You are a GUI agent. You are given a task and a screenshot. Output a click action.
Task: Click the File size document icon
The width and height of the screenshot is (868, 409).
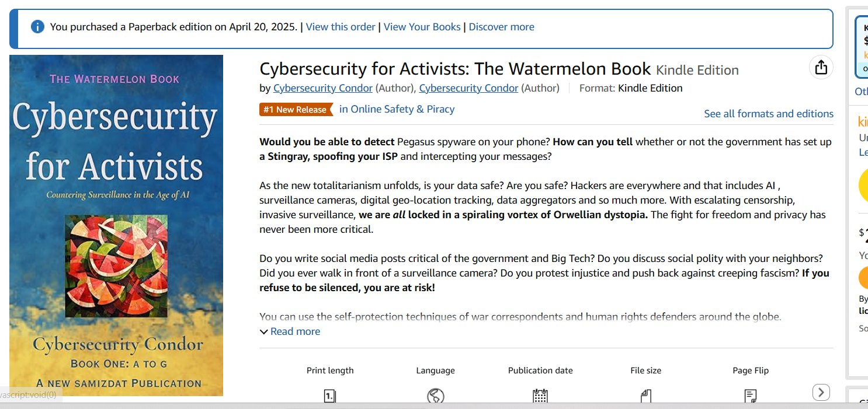tap(645, 397)
